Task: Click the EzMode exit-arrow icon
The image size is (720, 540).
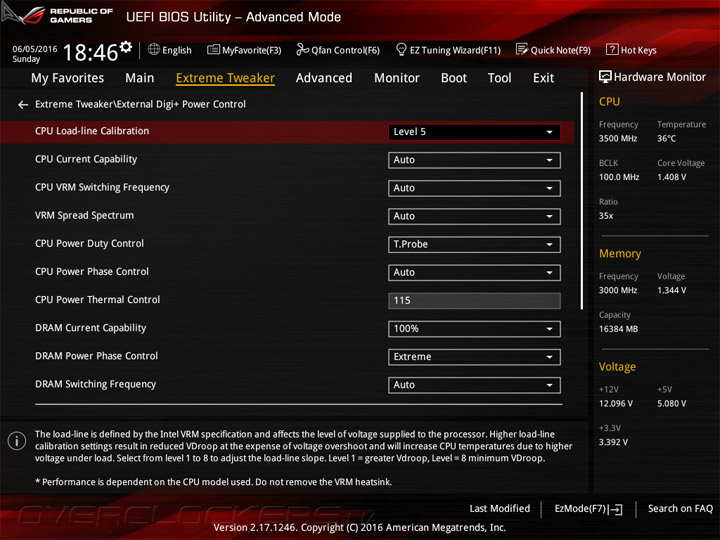Action: pyautogui.click(x=615, y=509)
